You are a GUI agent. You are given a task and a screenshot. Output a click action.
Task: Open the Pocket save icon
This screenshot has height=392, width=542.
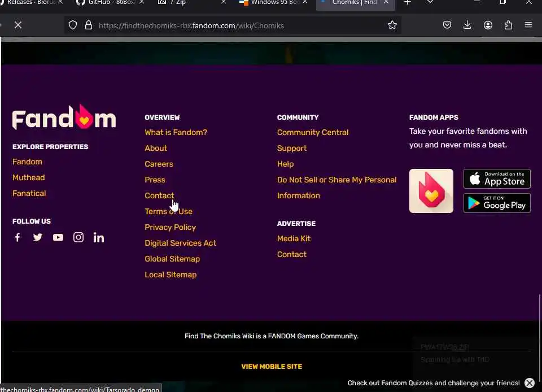(x=447, y=25)
